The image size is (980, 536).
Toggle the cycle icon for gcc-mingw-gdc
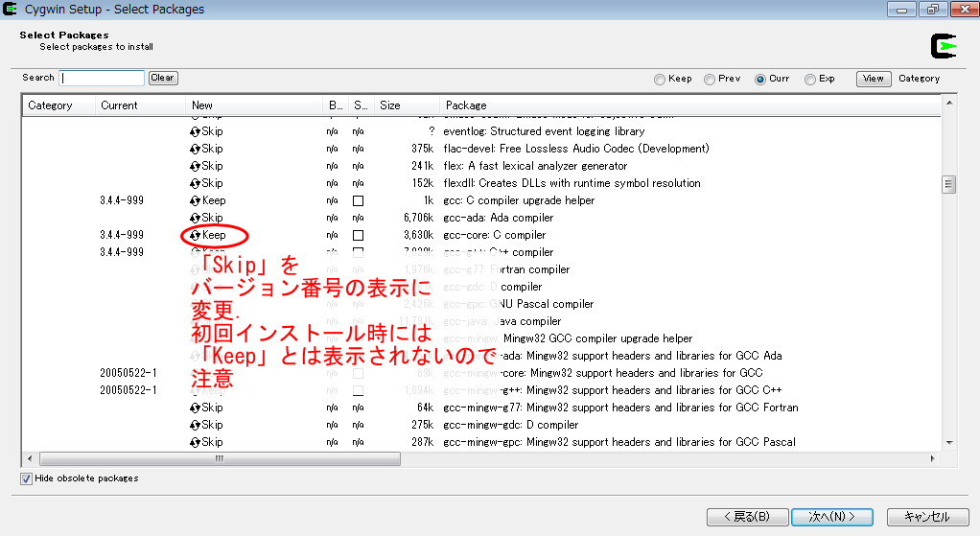[x=195, y=426]
